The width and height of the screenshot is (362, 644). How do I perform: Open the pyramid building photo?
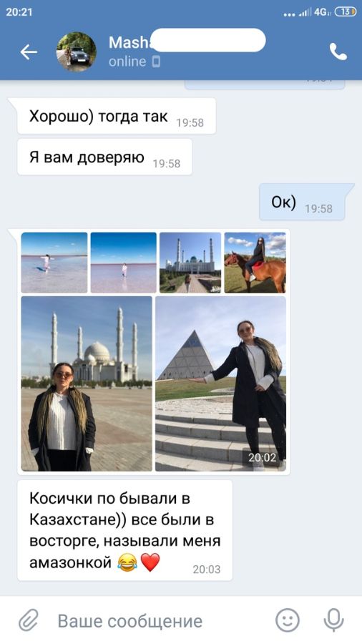point(221,384)
